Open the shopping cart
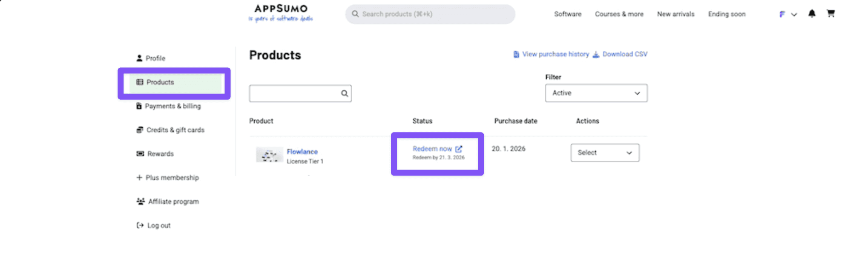This screenshot has height=254, width=868. coord(831,14)
